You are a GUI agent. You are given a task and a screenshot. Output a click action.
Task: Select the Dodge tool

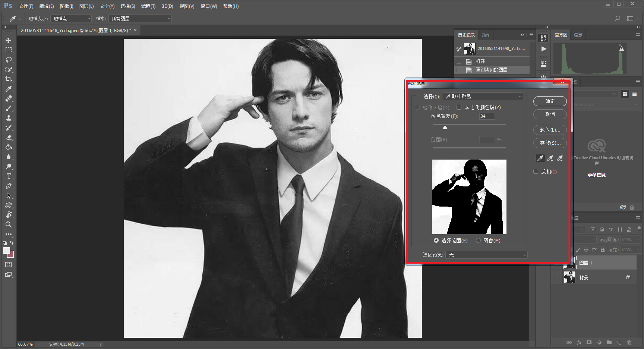pos(8,166)
